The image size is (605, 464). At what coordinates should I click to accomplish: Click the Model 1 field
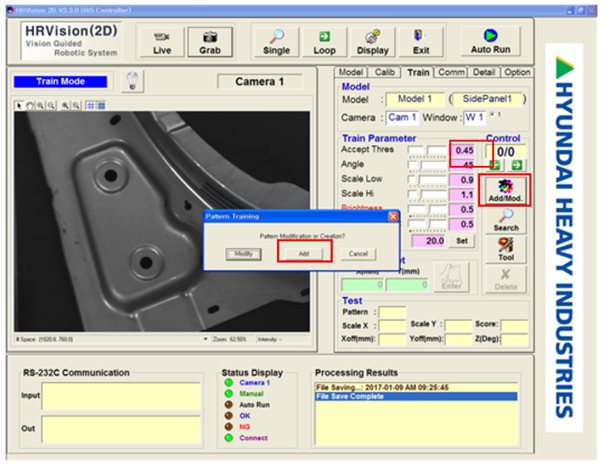pos(415,99)
